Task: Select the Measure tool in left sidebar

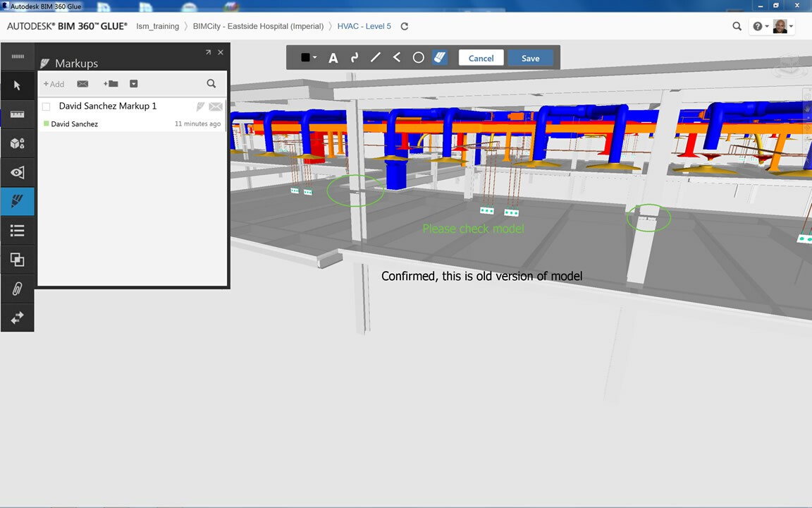Action: click(17, 114)
